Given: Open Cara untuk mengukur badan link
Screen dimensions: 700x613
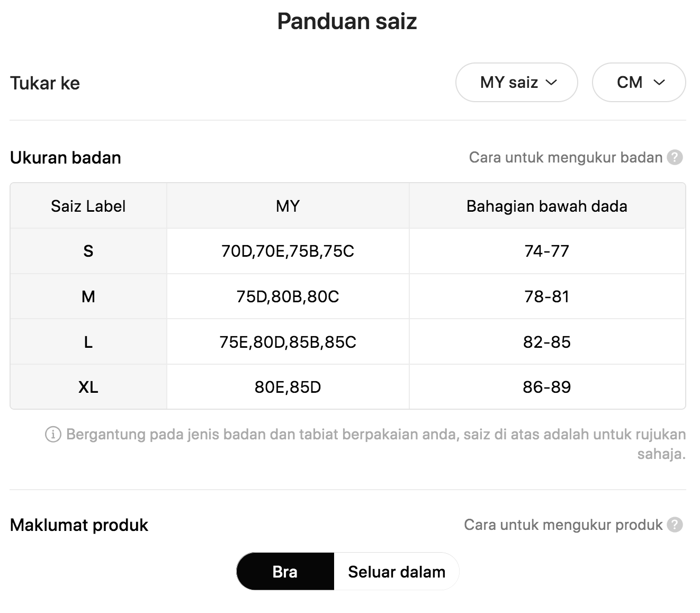Looking at the screenshot, I should [566, 158].
